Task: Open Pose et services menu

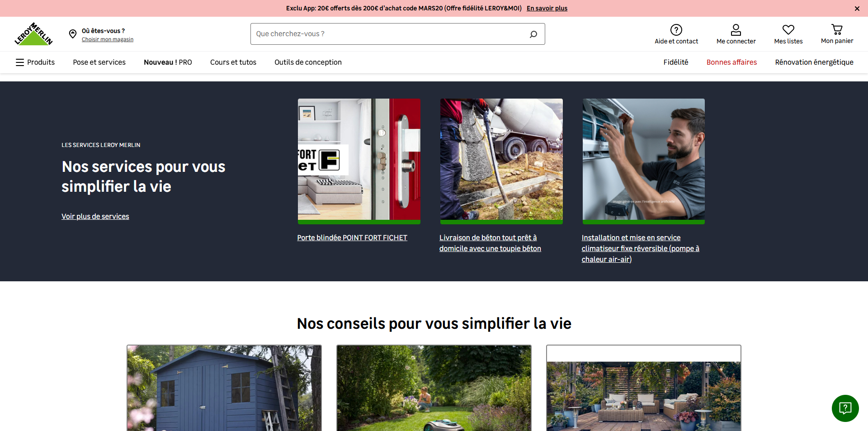Action: pyautogui.click(x=99, y=62)
